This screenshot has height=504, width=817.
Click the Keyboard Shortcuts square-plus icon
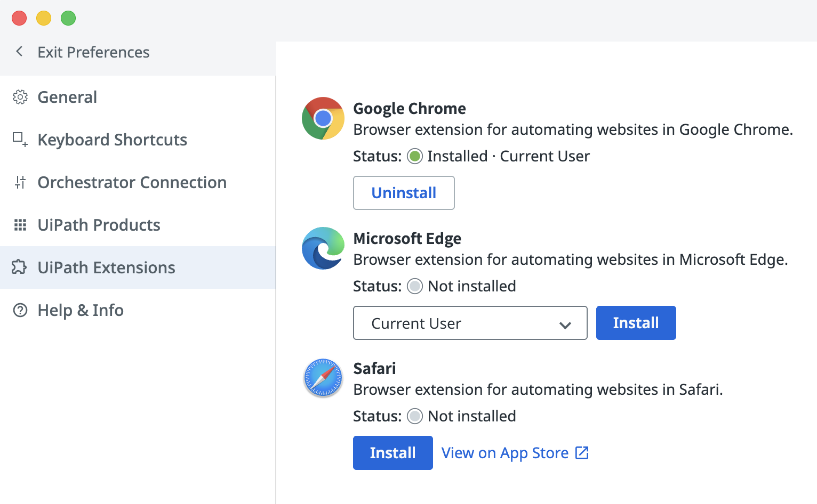[20, 140]
